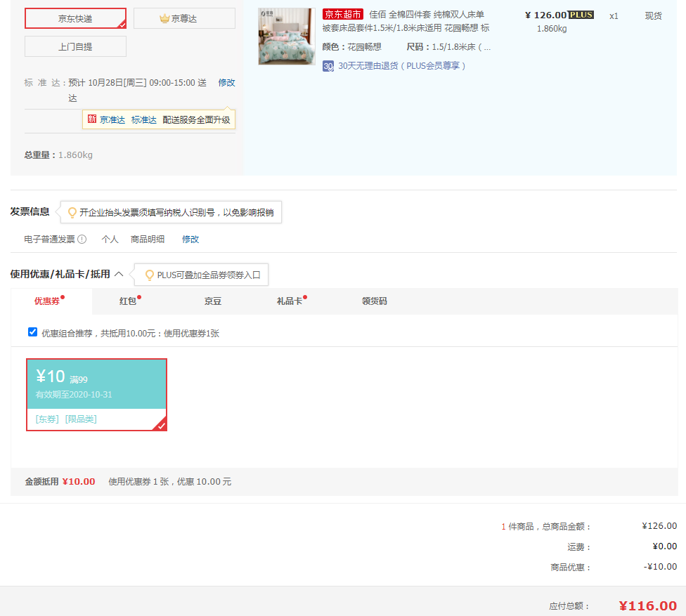The height and width of the screenshot is (616, 686).
Task: Click the 电子普通发票 info icon
Action: click(82, 239)
